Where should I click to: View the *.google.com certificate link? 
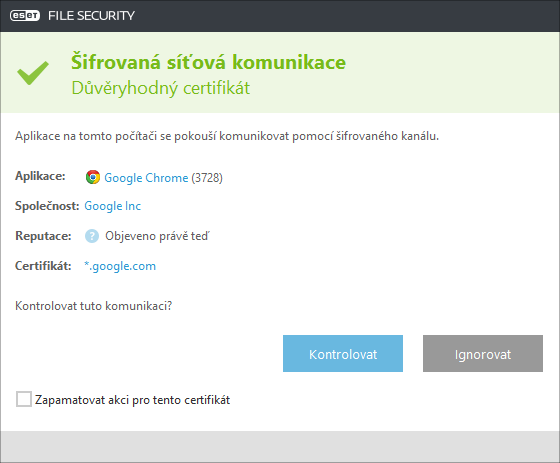pyautogui.click(x=120, y=266)
